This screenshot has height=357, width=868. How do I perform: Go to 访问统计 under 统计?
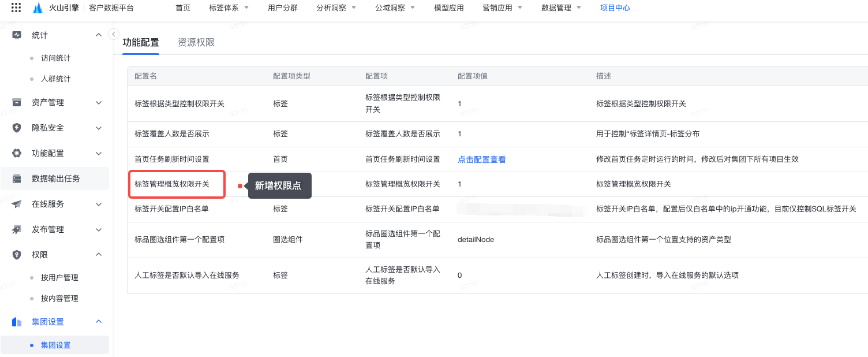(x=55, y=58)
